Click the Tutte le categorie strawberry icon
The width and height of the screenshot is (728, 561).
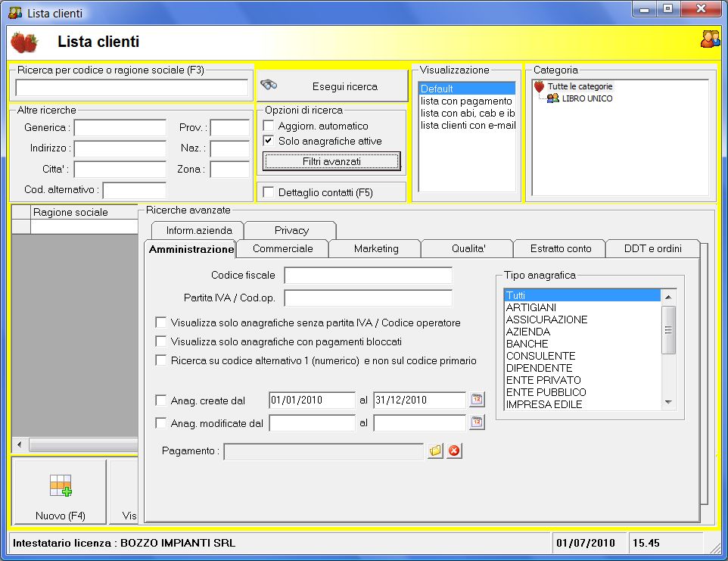click(539, 86)
